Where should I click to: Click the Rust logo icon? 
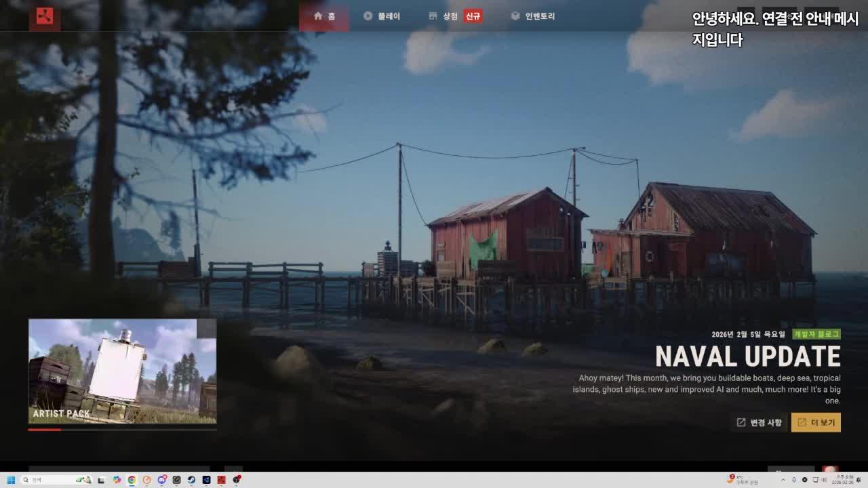[45, 16]
